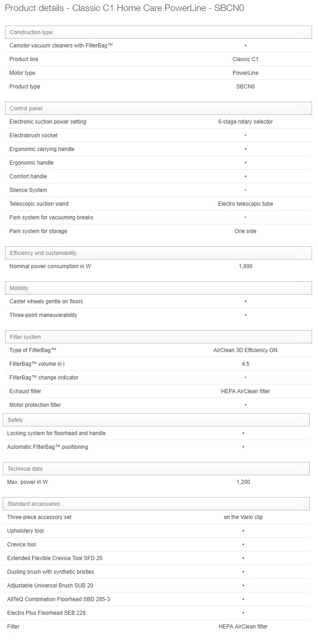Select the PowerLine motor type value
This screenshot has height=644, width=318.
pyautogui.click(x=245, y=73)
